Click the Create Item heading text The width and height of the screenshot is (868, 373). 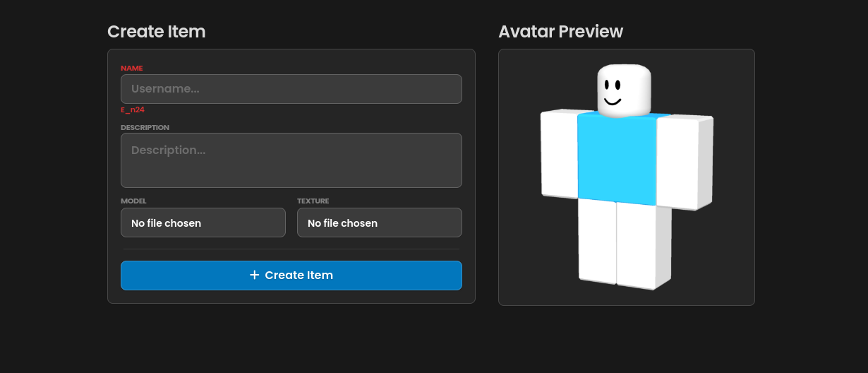pyautogui.click(x=156, y=32)
